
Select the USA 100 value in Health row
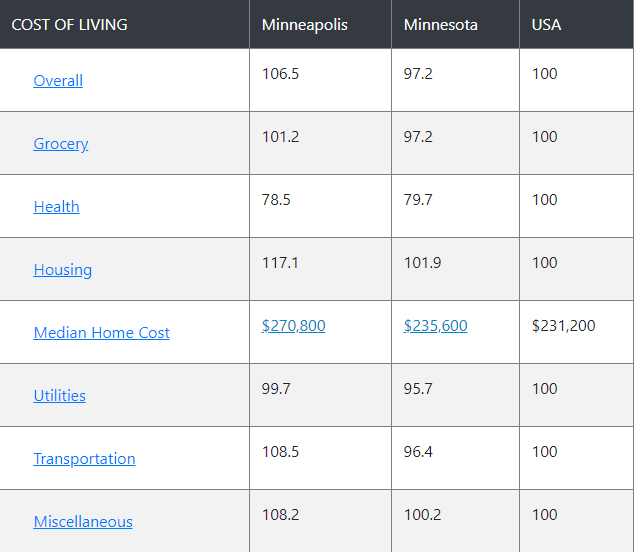(x=545, y=200)
